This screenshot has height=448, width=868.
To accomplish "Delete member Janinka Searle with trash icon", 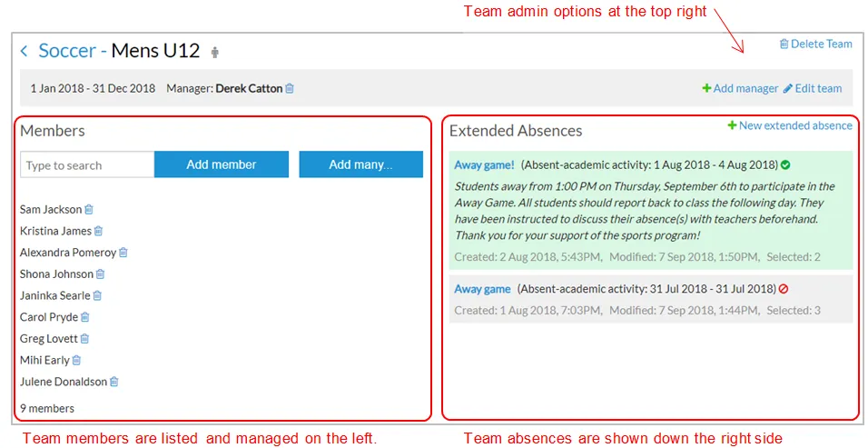I will pos(97,295).
